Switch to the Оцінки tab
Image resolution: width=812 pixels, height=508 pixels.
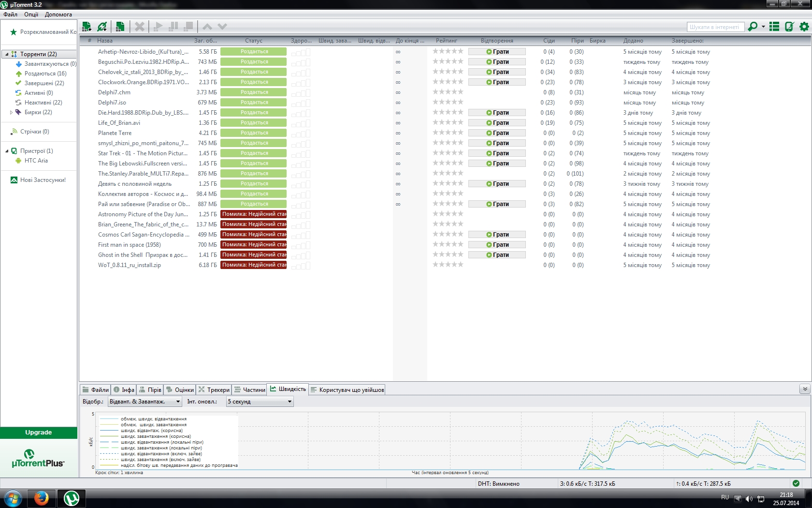[179, 389]
